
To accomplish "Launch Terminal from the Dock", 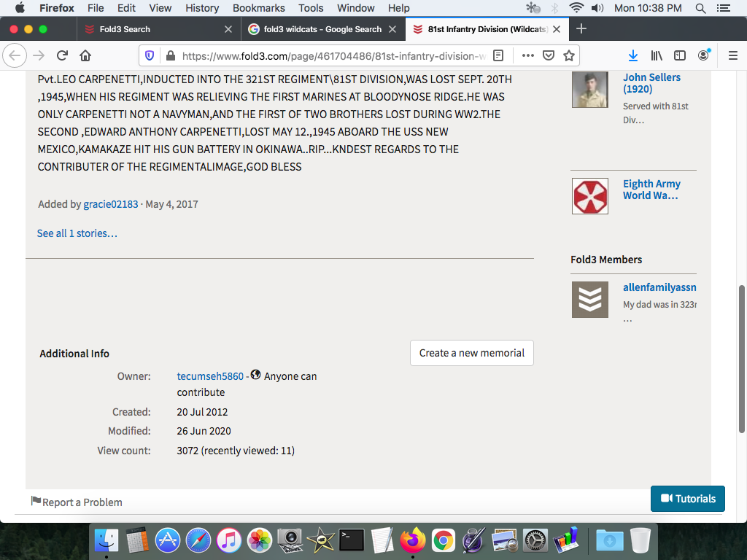I will point(352,540).
